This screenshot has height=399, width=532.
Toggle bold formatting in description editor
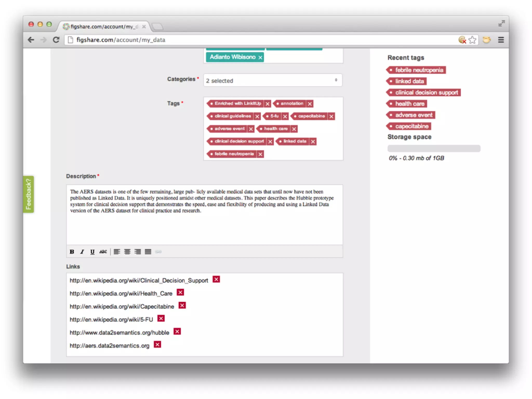pyautogui.click(x=72, y=251)
